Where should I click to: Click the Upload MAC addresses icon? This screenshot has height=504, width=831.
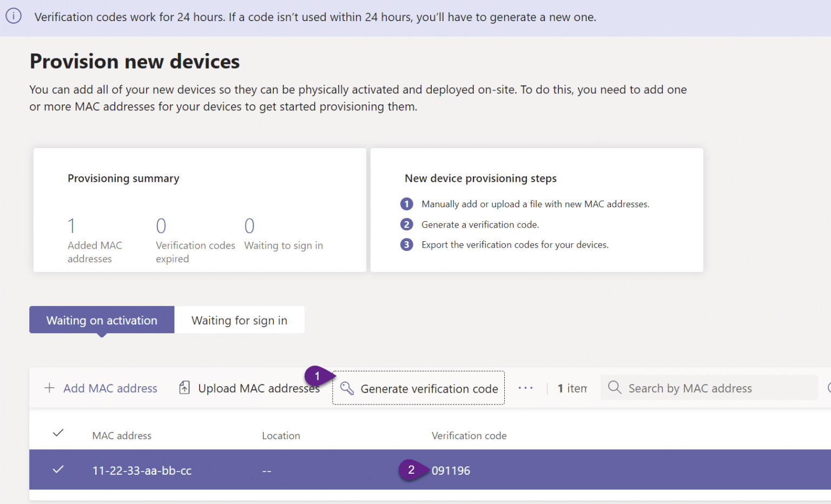(x=184, y=387)
